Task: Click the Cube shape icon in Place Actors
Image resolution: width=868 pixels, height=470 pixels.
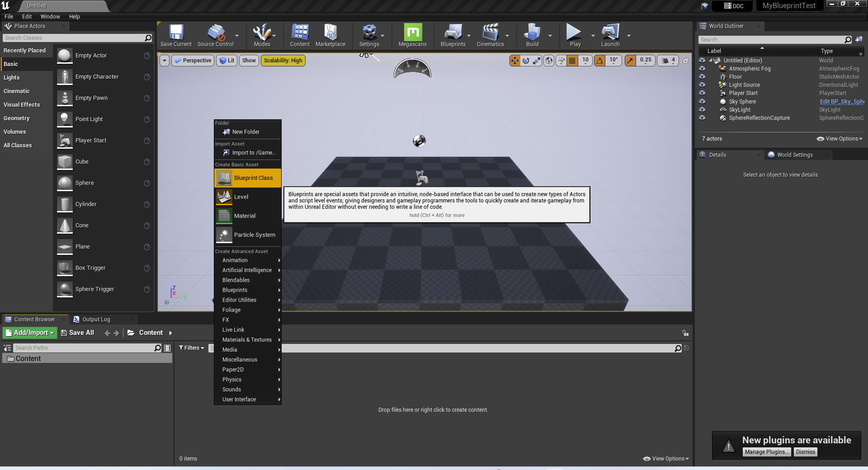Action: coord(65,162)
